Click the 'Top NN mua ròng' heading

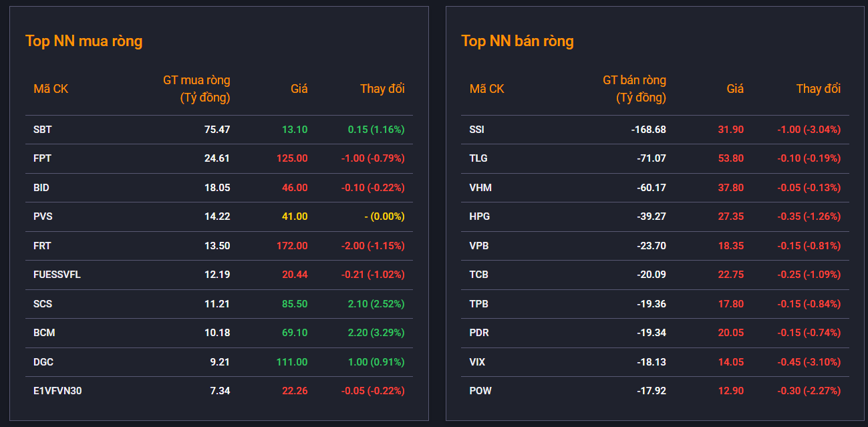(x=84, y=41)
